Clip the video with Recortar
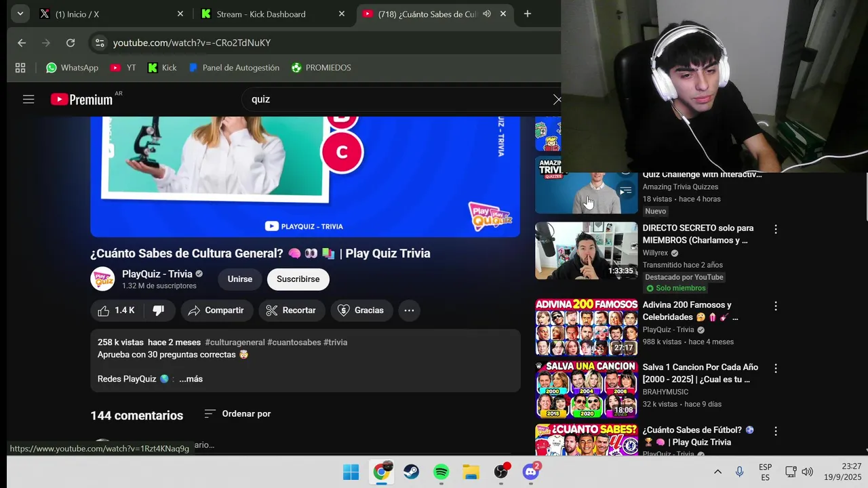The width and height of the screenshot is (868, 488). tap(291, 310)
